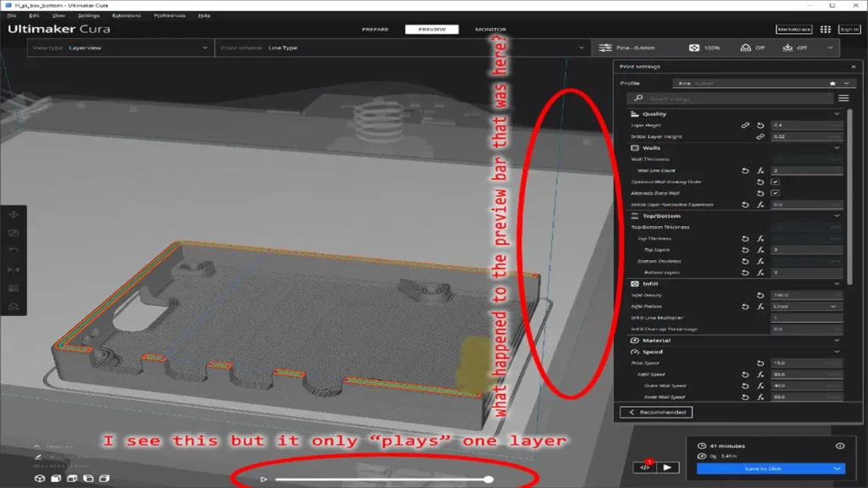Switch to right side view camera icon
This screenshot has height=488, width=868.
[x=104, y=479]
